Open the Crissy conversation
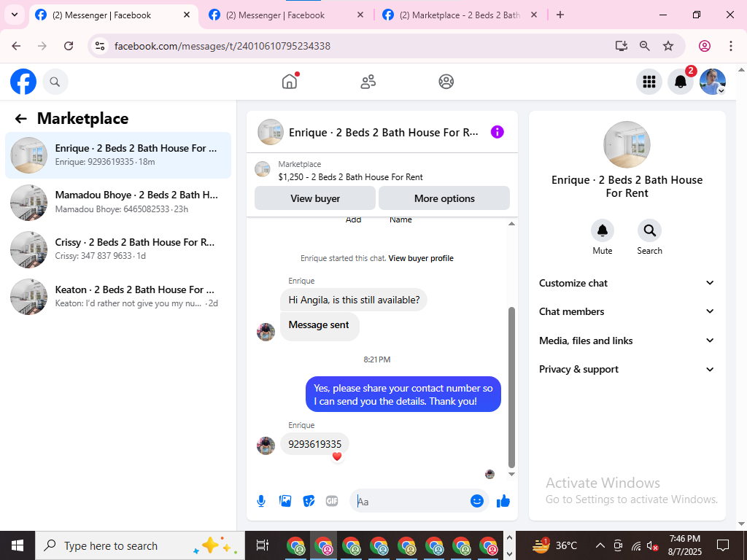Screen dimensions: 747x560 (118, 249)
